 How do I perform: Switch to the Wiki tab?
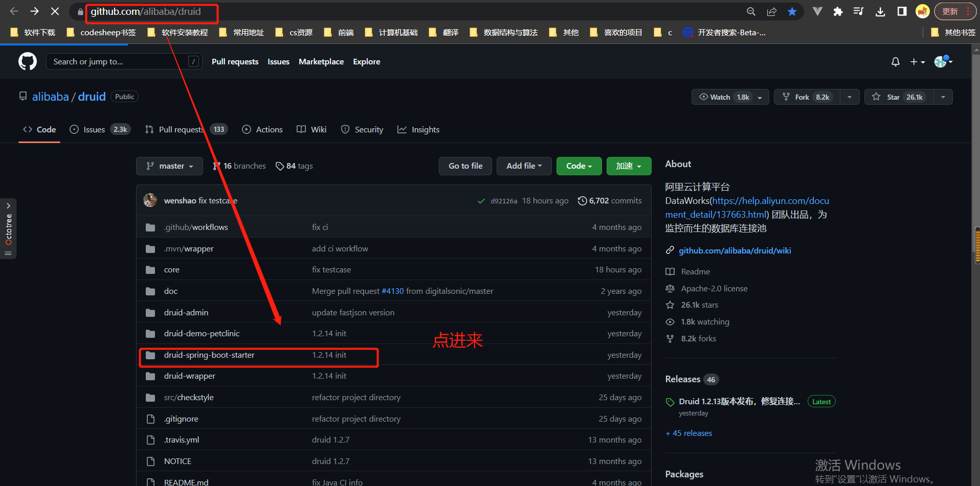coord(311,130)
